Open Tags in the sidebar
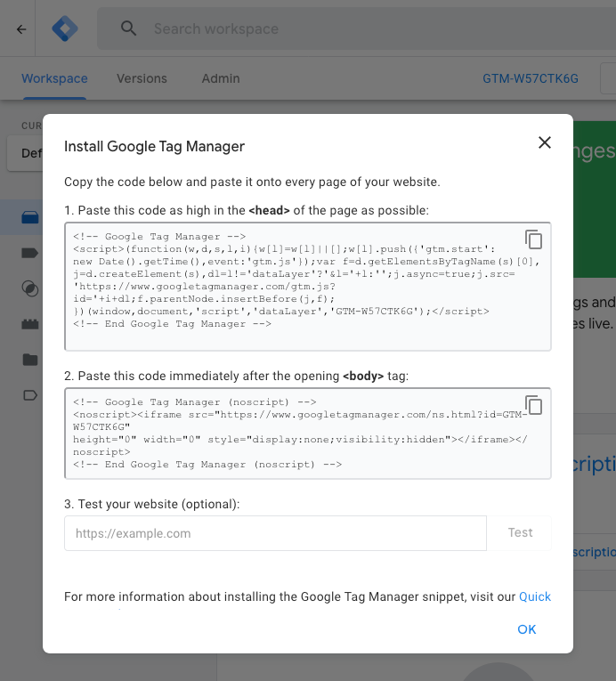The image size is (616, 681). point(30,253)
